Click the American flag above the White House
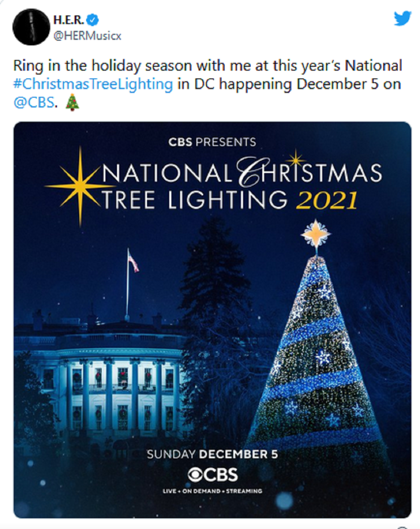The width and height of the screenshot is (420, 529). pyautogui.click(x=133, y=261)
